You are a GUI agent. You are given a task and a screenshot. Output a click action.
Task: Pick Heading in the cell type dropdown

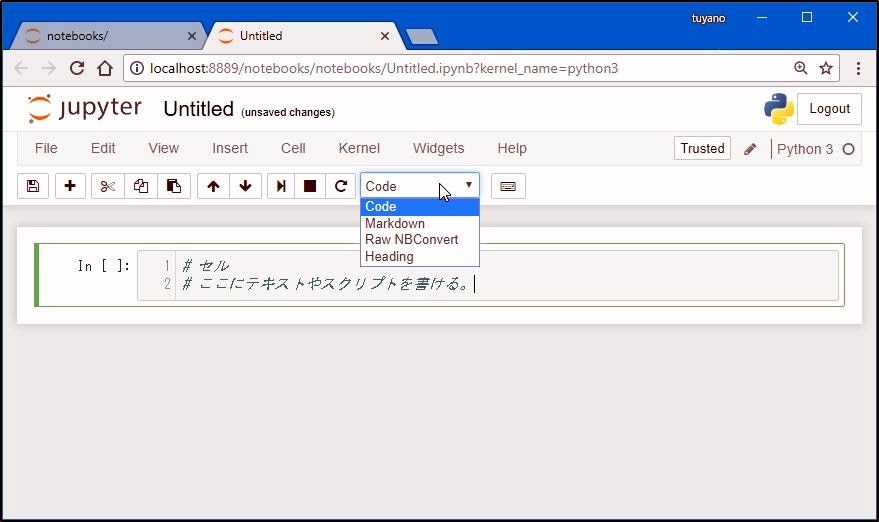tap(389, 257)
